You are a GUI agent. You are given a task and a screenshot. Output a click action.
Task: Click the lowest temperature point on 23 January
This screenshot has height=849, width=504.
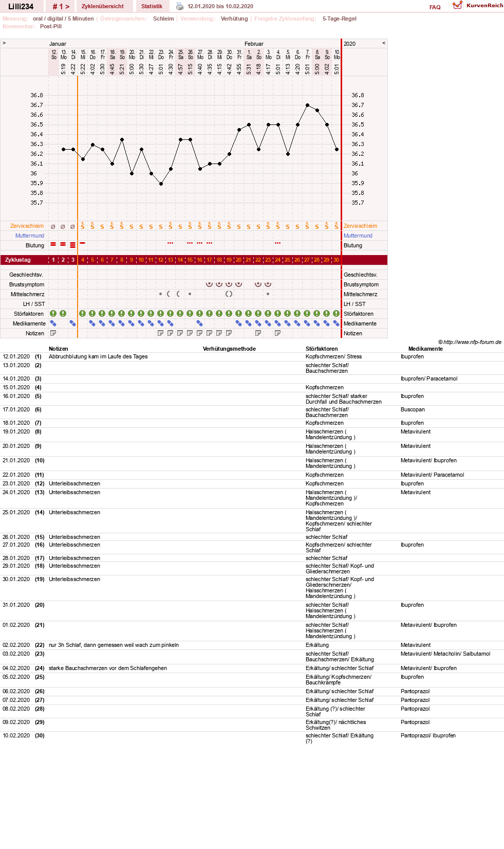tap(161, 184)
